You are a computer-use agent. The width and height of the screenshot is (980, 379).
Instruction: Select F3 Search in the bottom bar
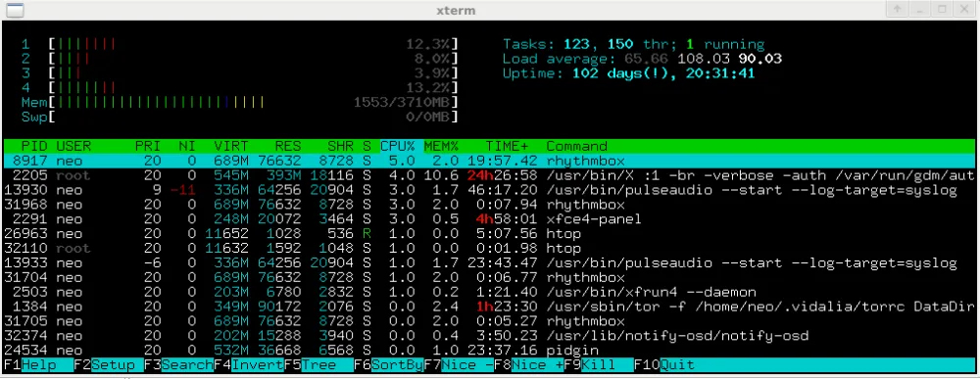tap(178, 365)
